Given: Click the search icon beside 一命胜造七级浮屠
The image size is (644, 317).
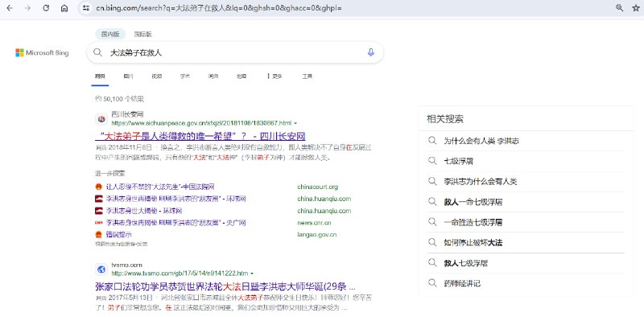Looking at the screenshot, I should (x=432, y=222).
